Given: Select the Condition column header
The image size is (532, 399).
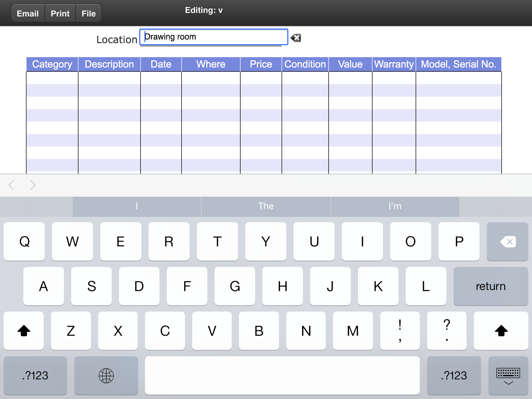Looking at the screenshot, I should click(x=305, y=64).
